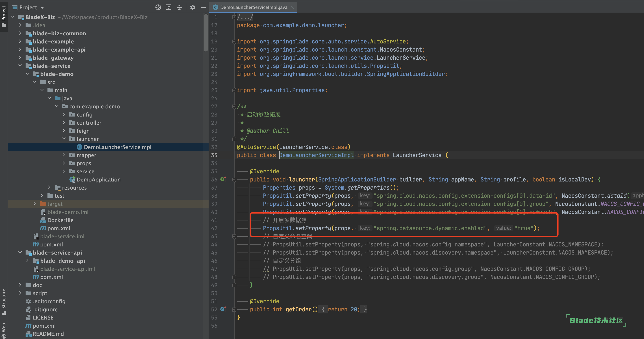
Task: Open the Project tool window sidebar tab
Action: [x=4, y=16]
